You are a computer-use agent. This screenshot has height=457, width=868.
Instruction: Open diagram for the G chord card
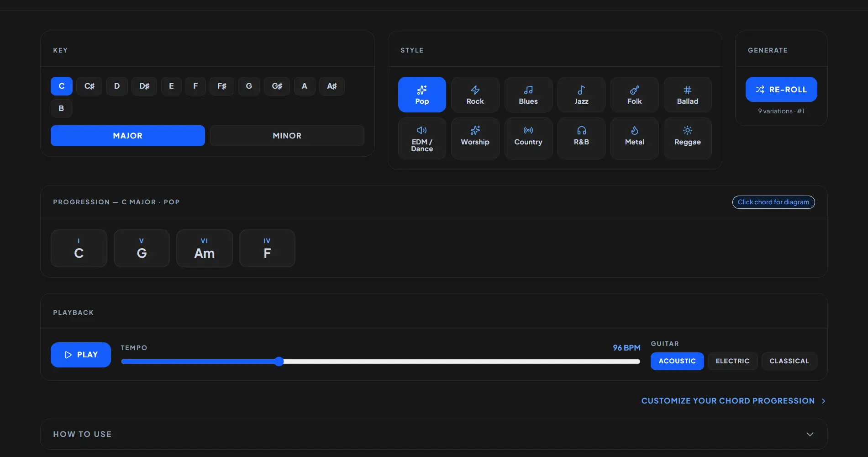(142, 248)
